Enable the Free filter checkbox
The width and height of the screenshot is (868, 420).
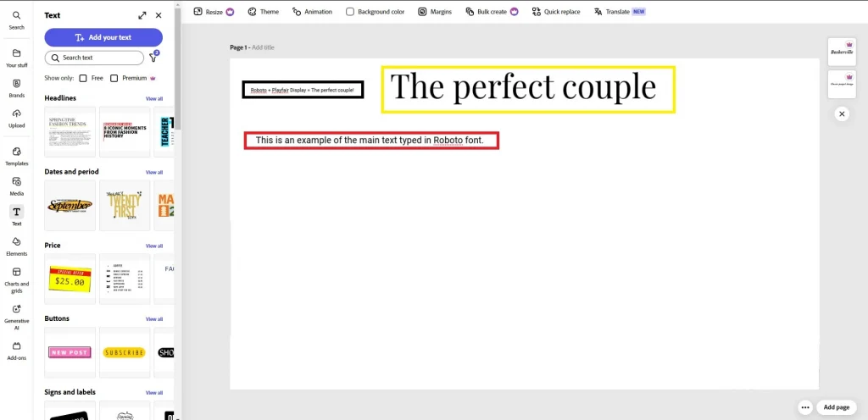point(83,78)
